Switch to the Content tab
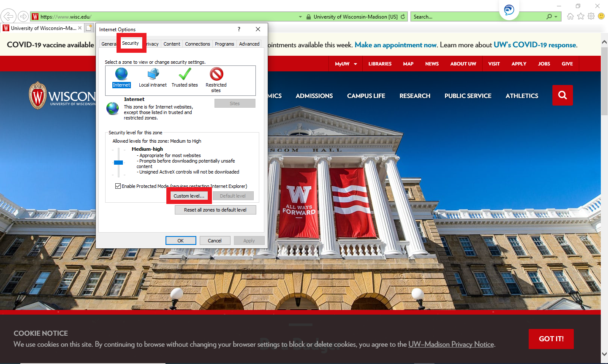Screen dimensions: 608x364 (x=172, y=44)
